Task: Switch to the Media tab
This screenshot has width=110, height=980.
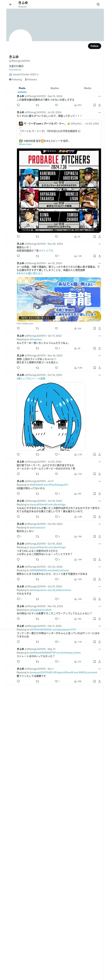Action: click(x=88, y=88)
